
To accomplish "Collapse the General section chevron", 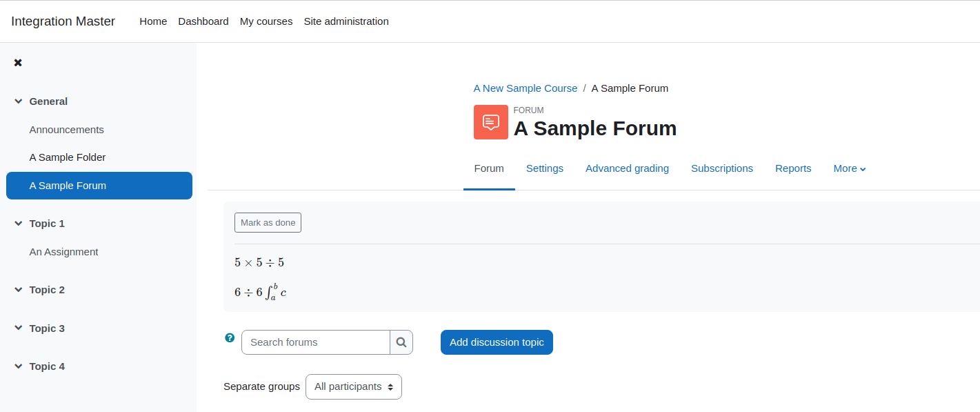I will [x=19, y=101].
